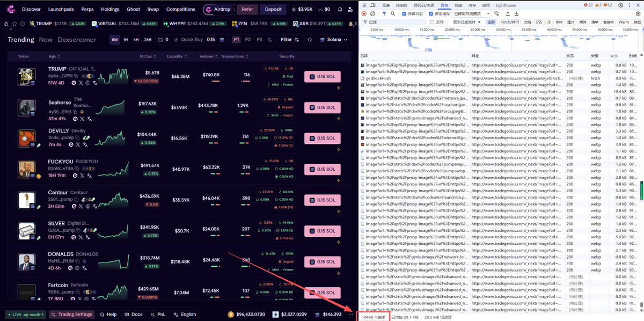
Task: Click the clock history icon in ticker bar
Action: [x=23, y=24]
